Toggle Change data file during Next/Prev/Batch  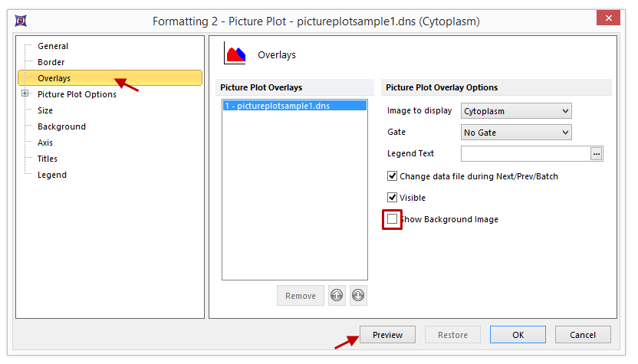pos(393,176)
